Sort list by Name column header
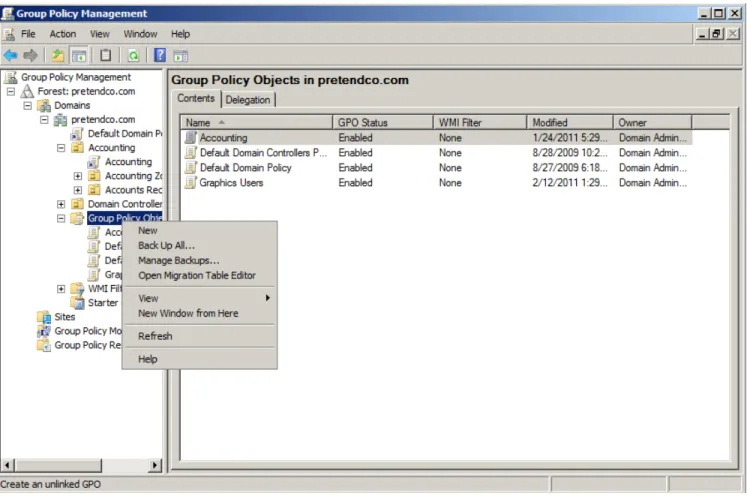This screenshot has height=496, width=747. click(x=257, y=122)
